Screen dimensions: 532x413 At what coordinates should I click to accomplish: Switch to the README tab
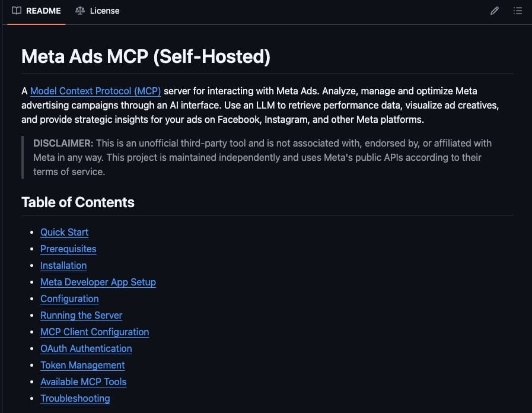pyautogui.click(x=36, y=11)
